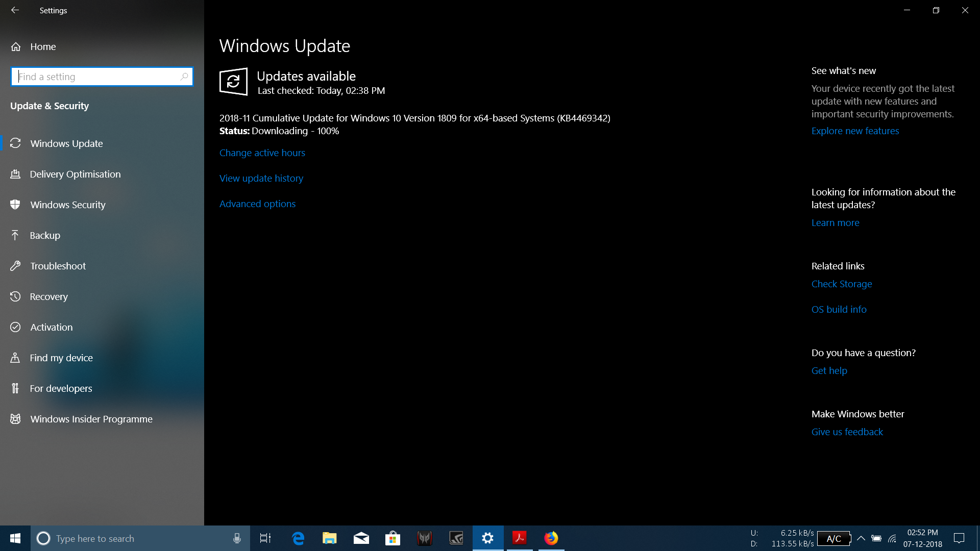Image resolution: width=980 pixels, height=551 pixels.
Task: Open View update history
Action: [x=261, y=178]
